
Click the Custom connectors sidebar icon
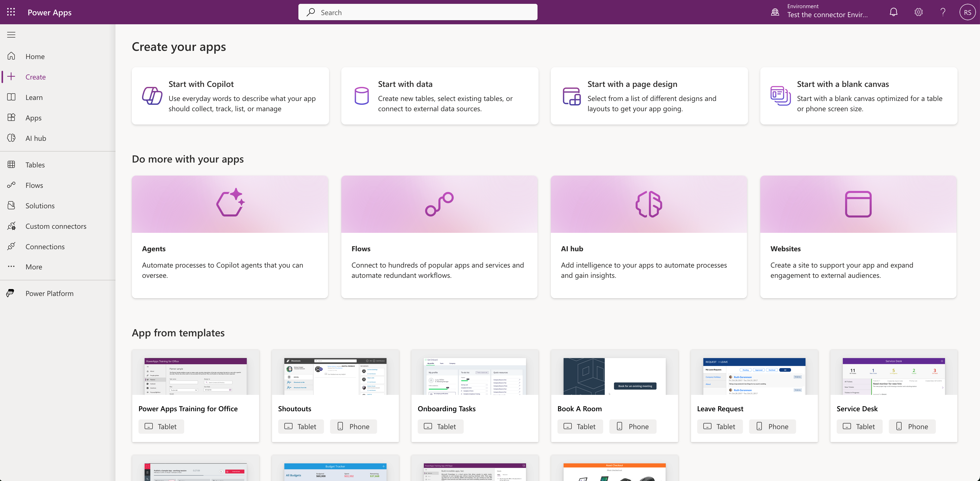click(11, 226)
